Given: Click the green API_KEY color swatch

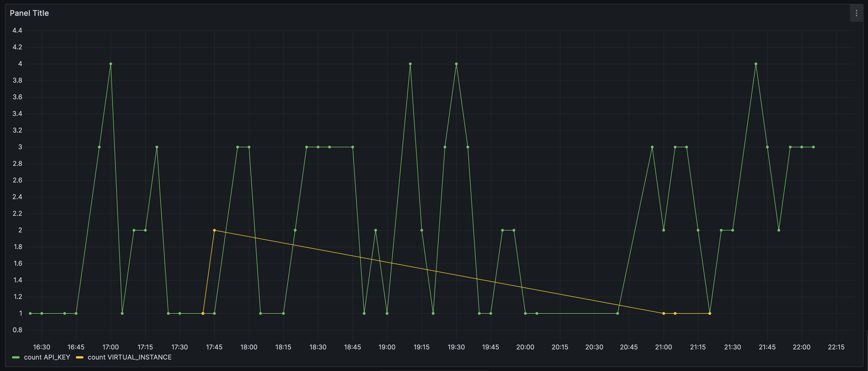Looking at the screenshot, I should coord(16,357).
